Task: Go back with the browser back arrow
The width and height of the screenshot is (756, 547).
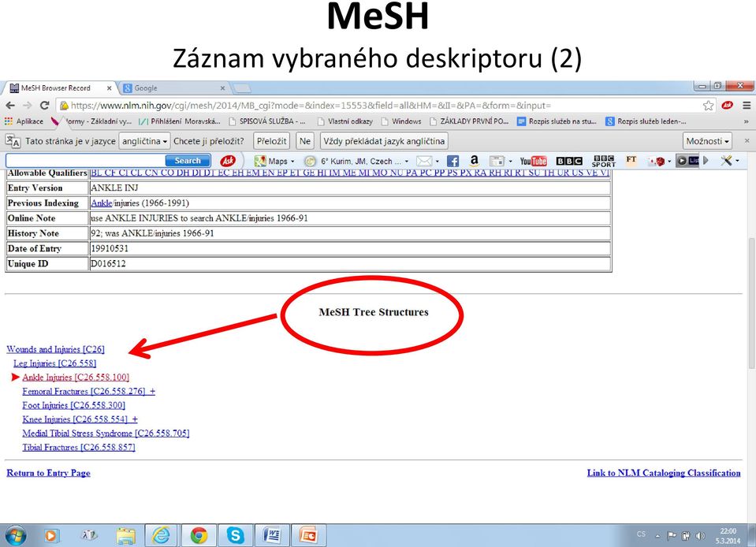Action: 10,106
